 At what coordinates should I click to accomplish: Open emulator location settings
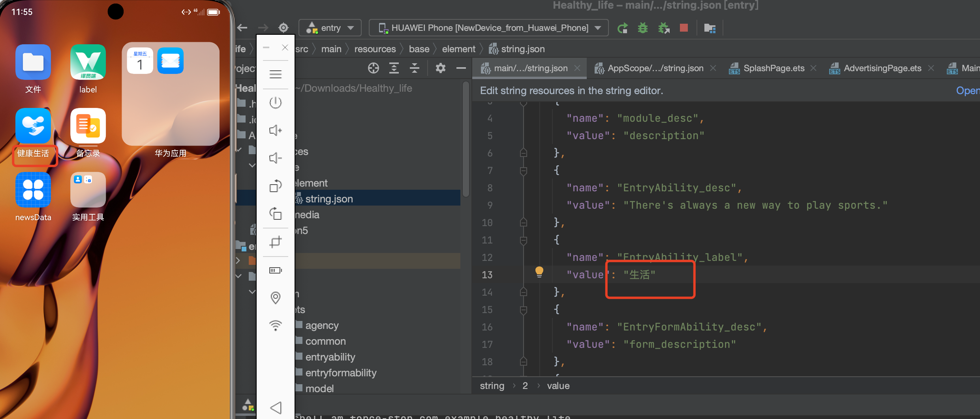pos(276,298)
